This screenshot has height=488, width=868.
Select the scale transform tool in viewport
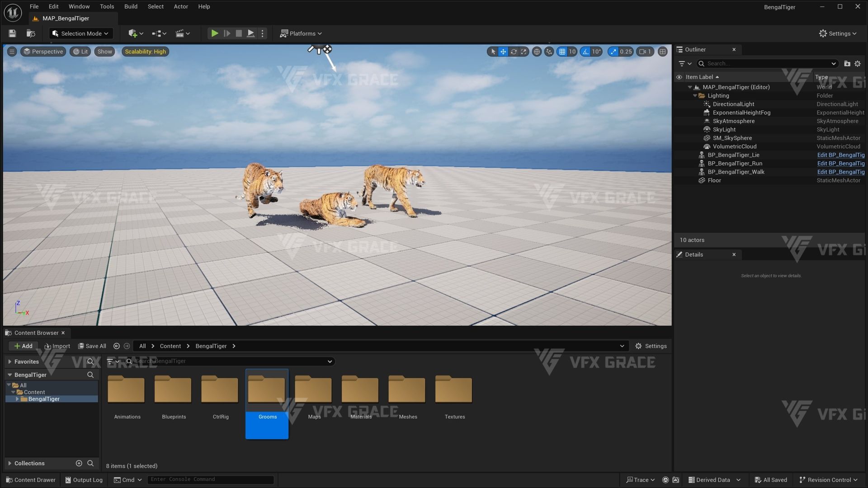point(524,52)
